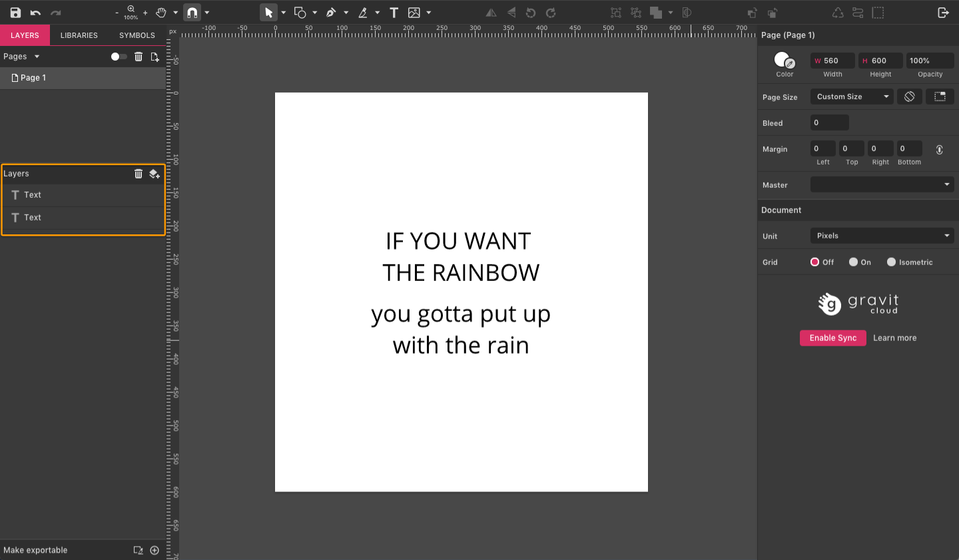Open the Image tool dropdown arrow
Viewport: 959px width, 560px height.
pyautogui.click(x=429, y=13)
